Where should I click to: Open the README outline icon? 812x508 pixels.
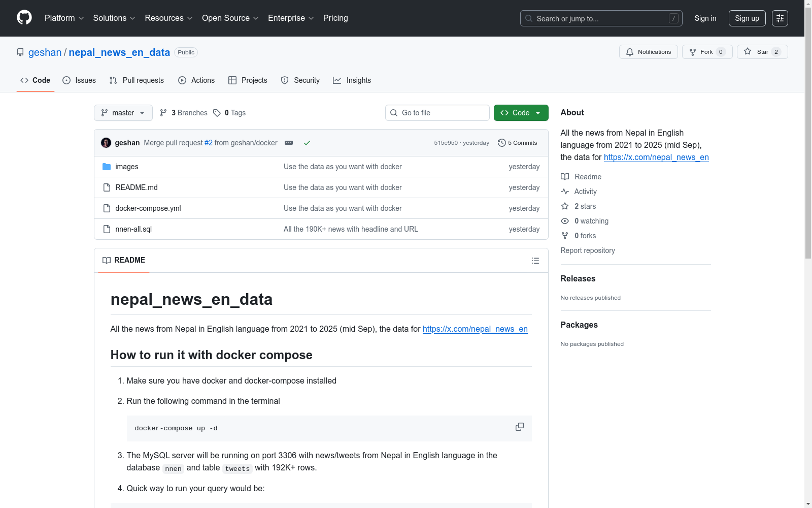pos(535,261)
